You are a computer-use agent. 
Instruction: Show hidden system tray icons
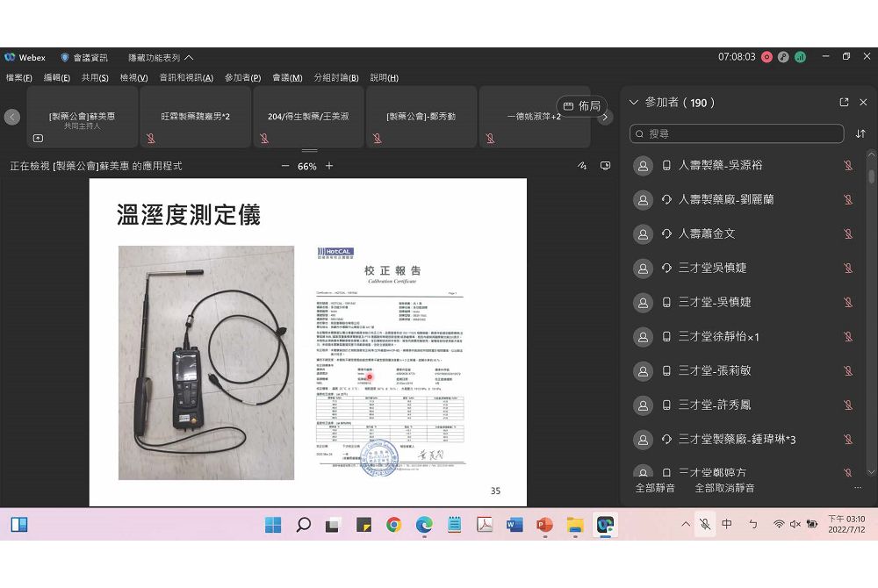tap(686, 524)
